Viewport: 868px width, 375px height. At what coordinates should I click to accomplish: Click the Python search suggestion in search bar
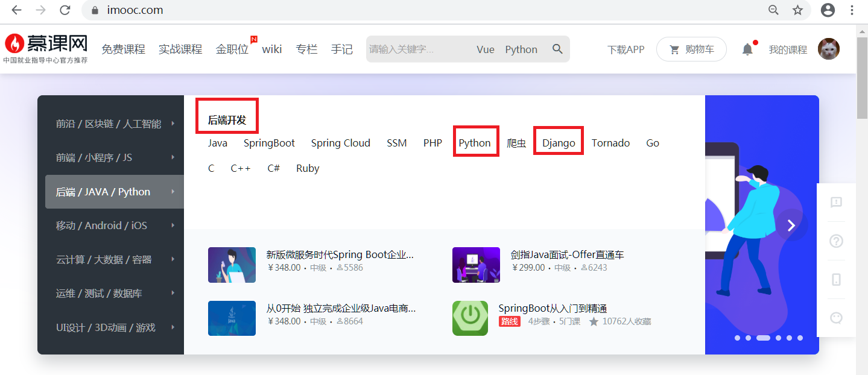point(521,49)
